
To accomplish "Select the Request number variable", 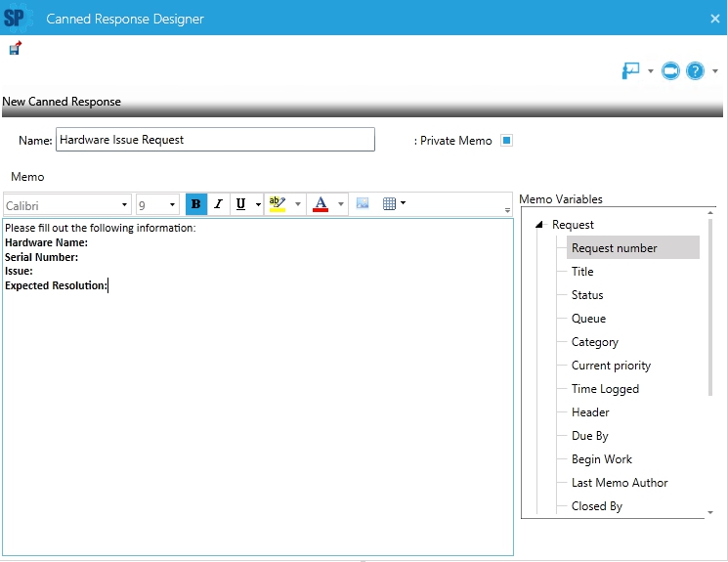I will 614,248.
